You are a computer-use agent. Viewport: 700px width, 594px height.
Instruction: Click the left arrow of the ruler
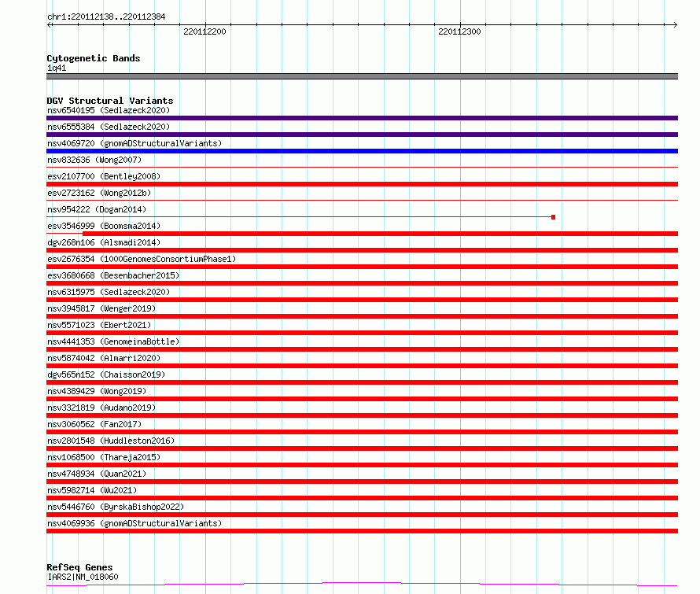click(50, 25)
